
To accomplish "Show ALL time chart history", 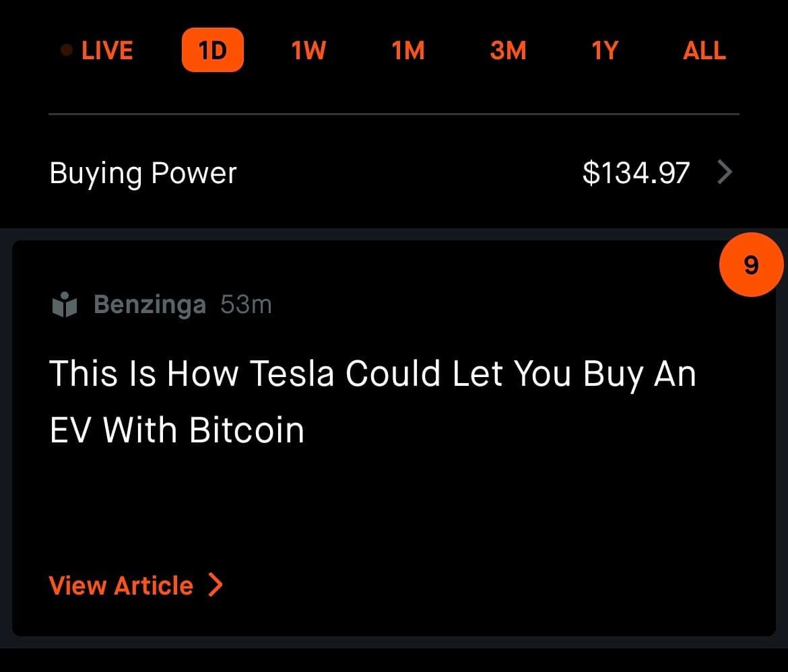I will pos(704,51).
